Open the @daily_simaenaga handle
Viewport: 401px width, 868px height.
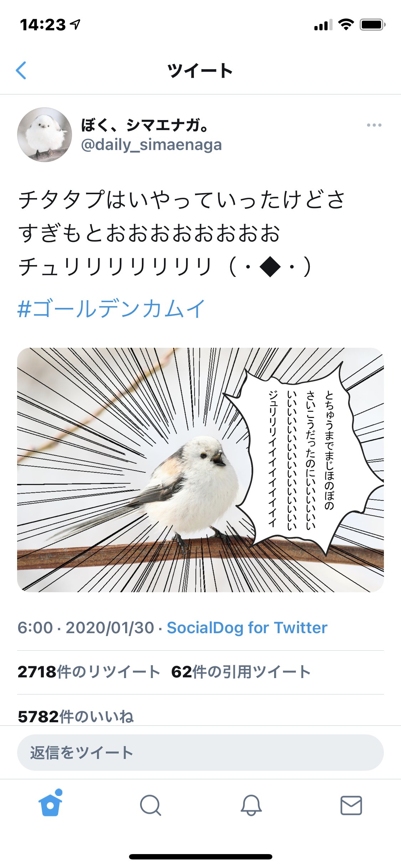coord(151,145)
